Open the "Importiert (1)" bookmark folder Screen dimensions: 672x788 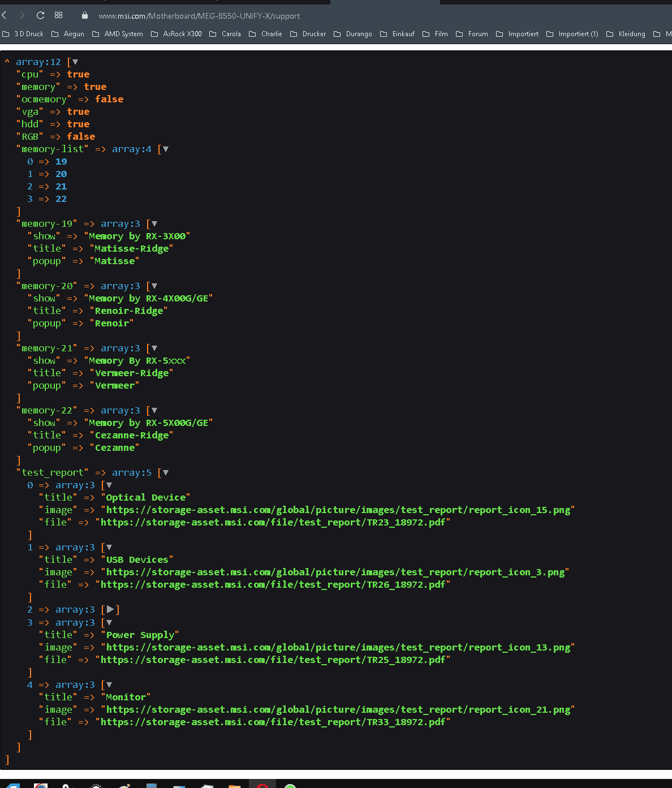point(572,34)
